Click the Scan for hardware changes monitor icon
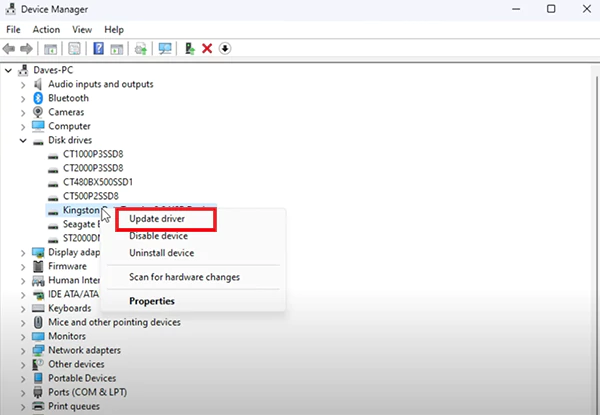600x415 pixels. [x=165, y=49]
